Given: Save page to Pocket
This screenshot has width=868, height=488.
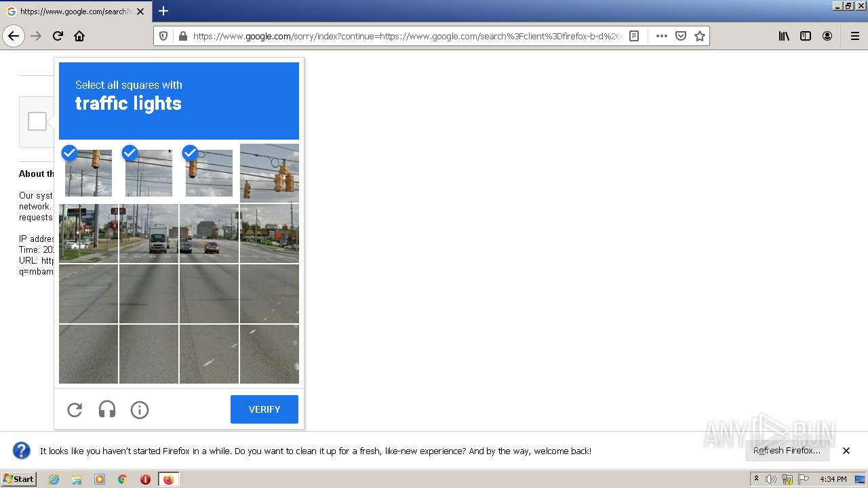Looking at the screenshot, I should coord(681,36).
